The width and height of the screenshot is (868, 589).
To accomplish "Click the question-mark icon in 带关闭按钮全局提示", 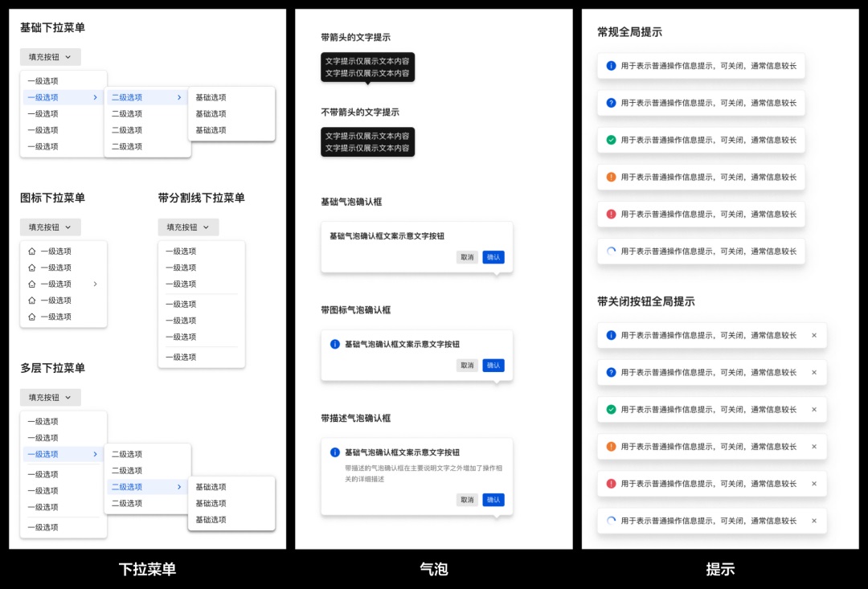I will (611, 373).
